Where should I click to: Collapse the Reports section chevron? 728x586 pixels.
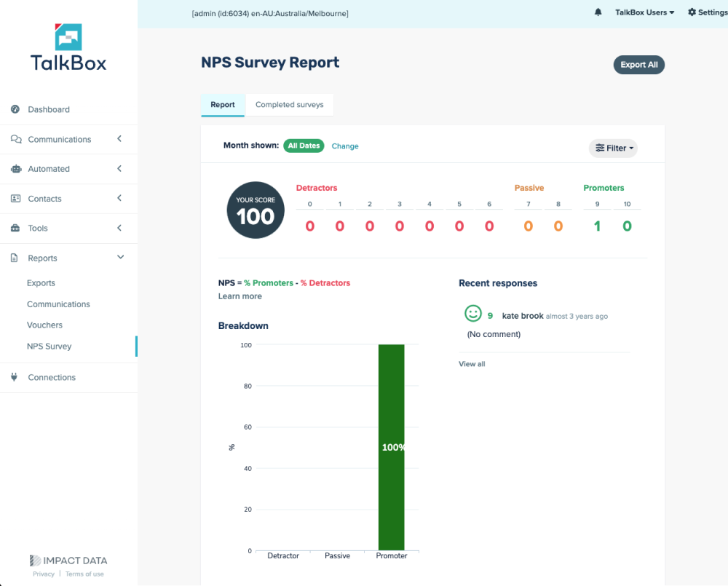(120, 258)
